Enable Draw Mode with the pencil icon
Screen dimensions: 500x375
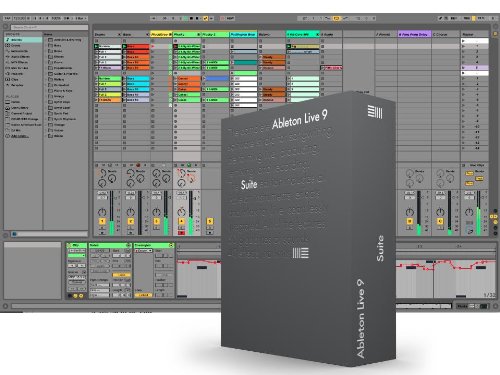[440, 18]
